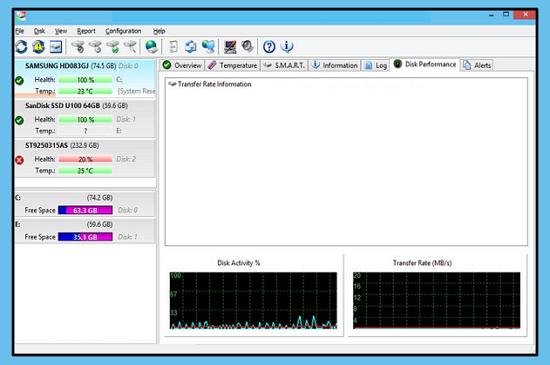Click the disk with green checkmark toolbar icon
The image size is (550, 365).
(113, 47)
